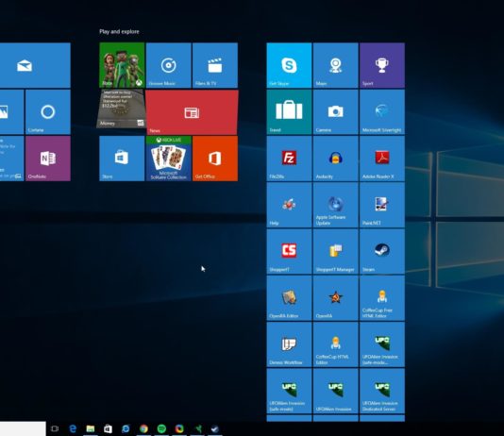Open the purple OneNote tile
The width and height of the screenshot is (504, 436).
[x=48, y=159]
